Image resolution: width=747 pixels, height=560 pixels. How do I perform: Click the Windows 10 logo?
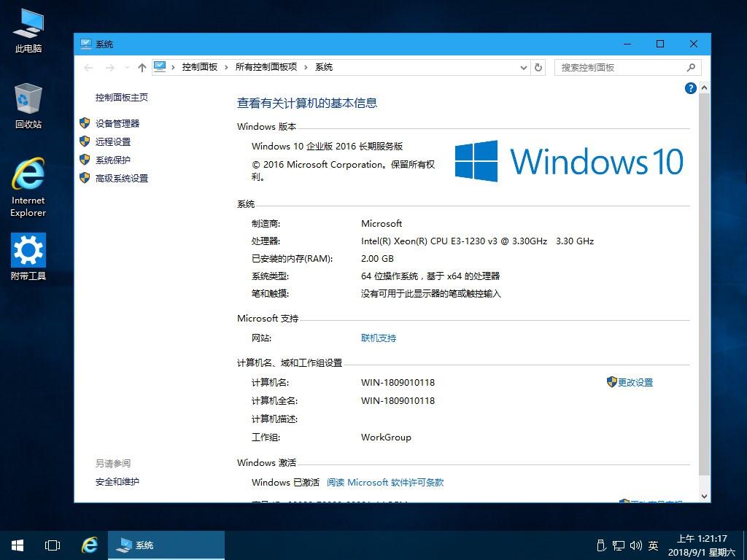569,161
